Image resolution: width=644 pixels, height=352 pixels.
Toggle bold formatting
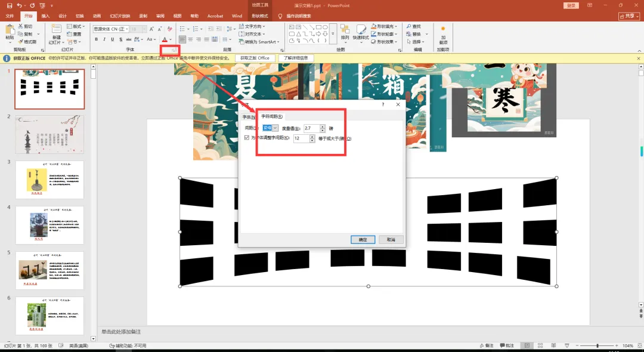(x=97, y=39)
